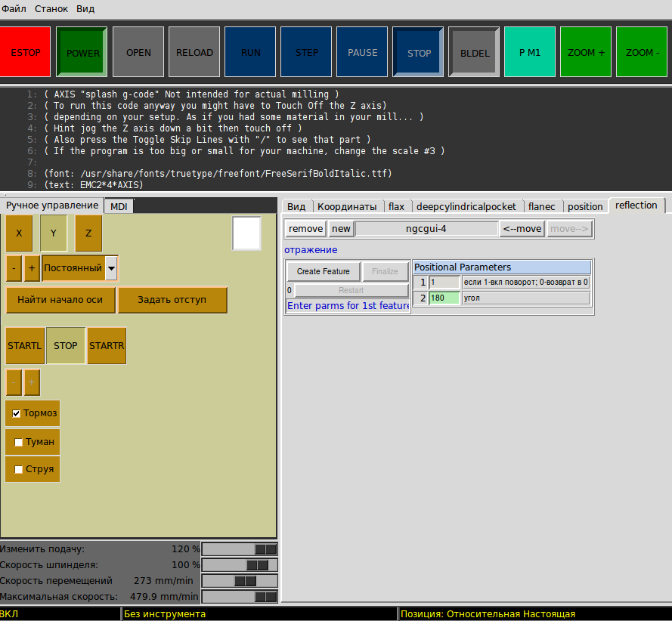Open the position tab
The height and width of the screenshot is (621, 672).
point(585,206)
